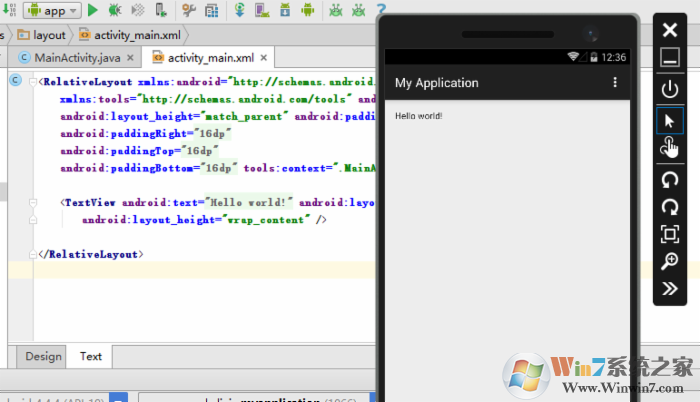Open the app run configuration dropdown

point(50,10)
